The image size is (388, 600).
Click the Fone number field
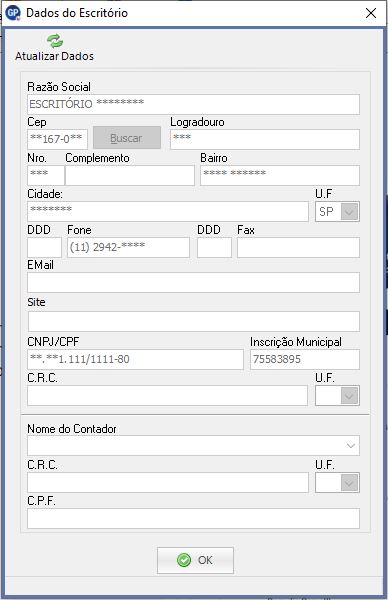pos(128,247)
